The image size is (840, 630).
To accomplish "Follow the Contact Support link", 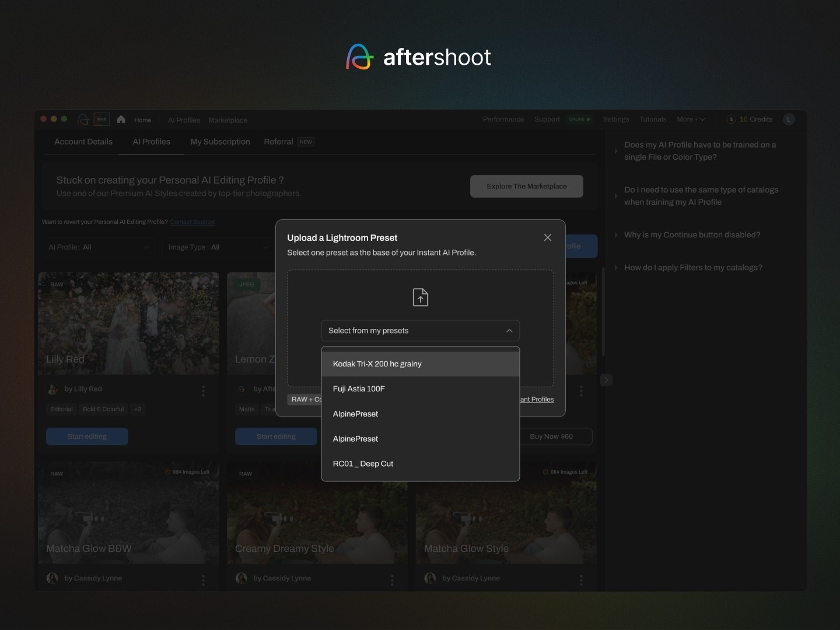I will 192,222.
